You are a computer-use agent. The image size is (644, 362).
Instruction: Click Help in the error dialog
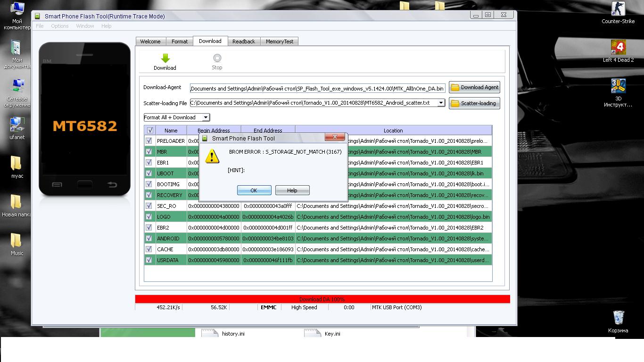pos(292,190)
